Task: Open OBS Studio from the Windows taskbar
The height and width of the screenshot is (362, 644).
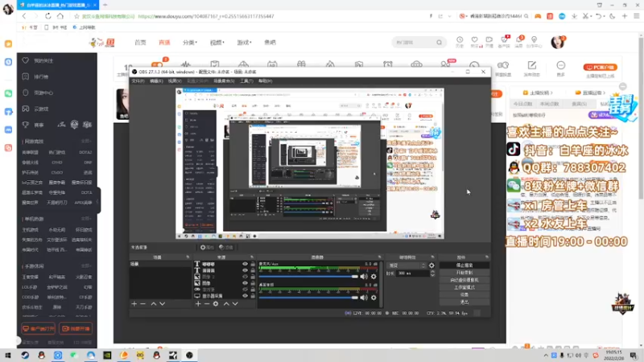Action: tap(189, 355)
